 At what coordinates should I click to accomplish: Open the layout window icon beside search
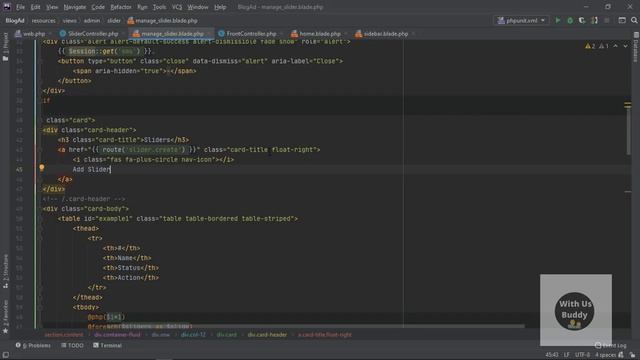point(622,20)
